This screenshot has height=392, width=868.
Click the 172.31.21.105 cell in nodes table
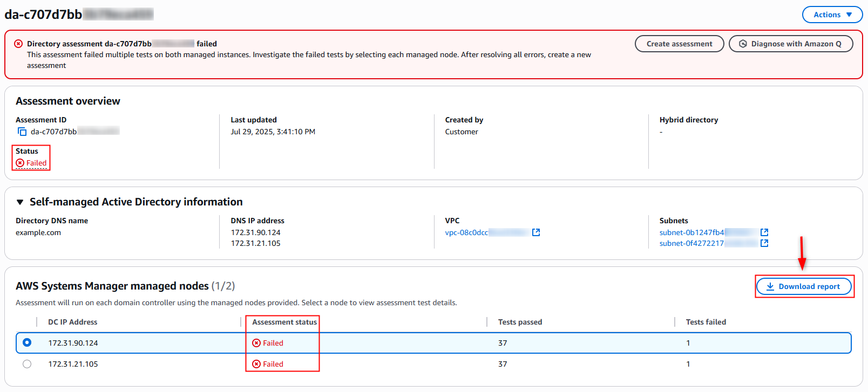(73, 364)
